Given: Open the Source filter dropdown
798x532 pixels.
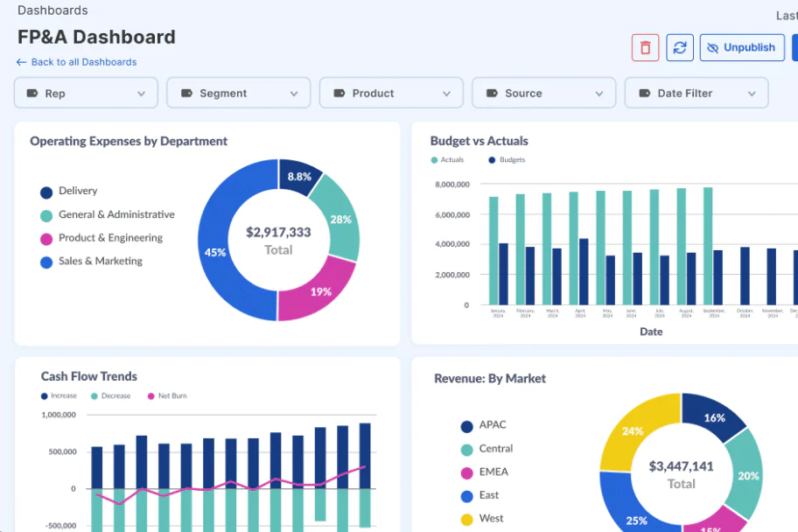Looking at the screenshot, I should coord(544,93).
